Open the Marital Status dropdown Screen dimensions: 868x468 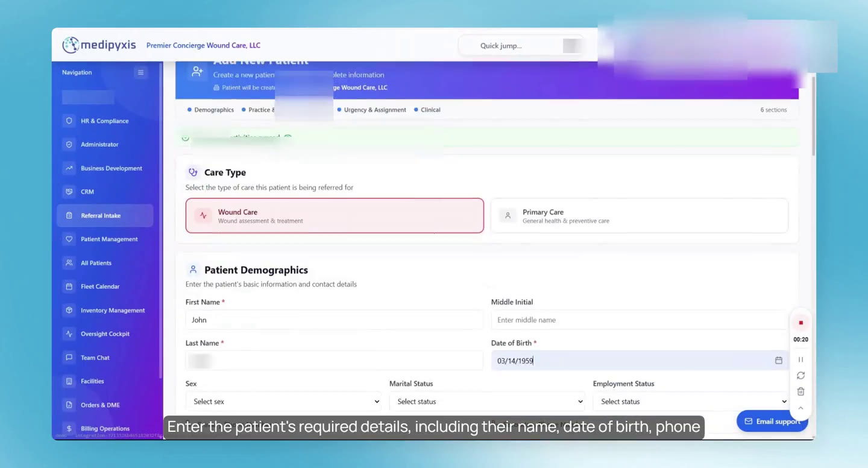pos(488,402)
